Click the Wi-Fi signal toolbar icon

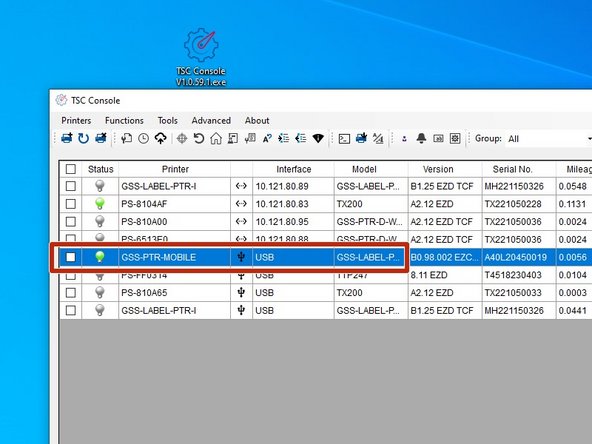[x=318, y=139]
